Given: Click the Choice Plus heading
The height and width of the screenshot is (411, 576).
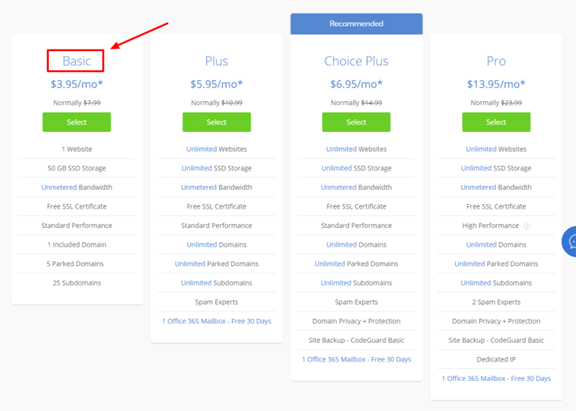Looking at the screenshot, I should click(356, 61).
